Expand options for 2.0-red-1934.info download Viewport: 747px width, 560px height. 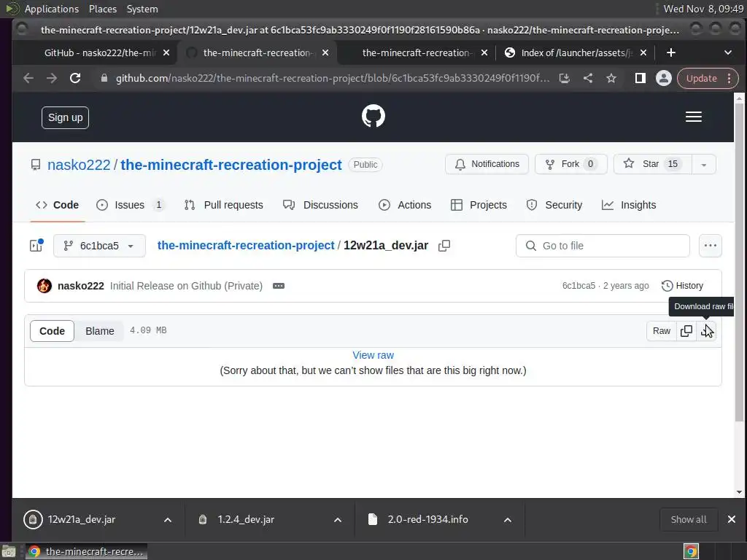[x=508, y=520]
